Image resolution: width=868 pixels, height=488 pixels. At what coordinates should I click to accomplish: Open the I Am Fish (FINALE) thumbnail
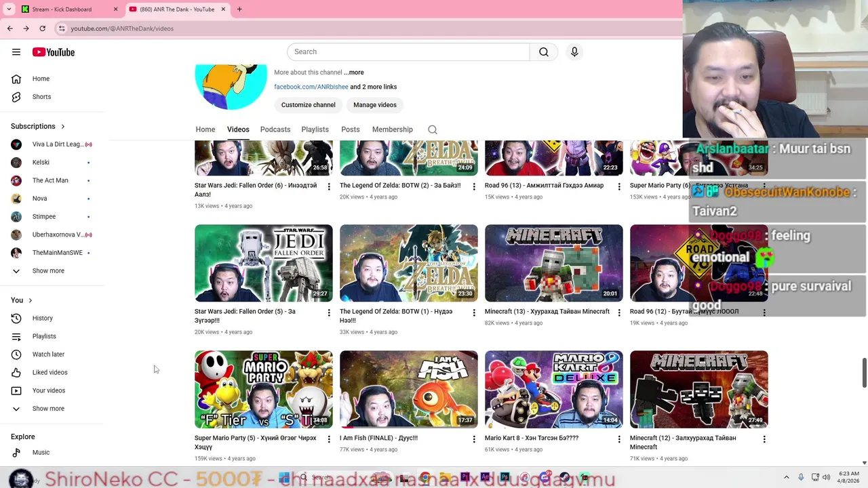coord(409,390)
